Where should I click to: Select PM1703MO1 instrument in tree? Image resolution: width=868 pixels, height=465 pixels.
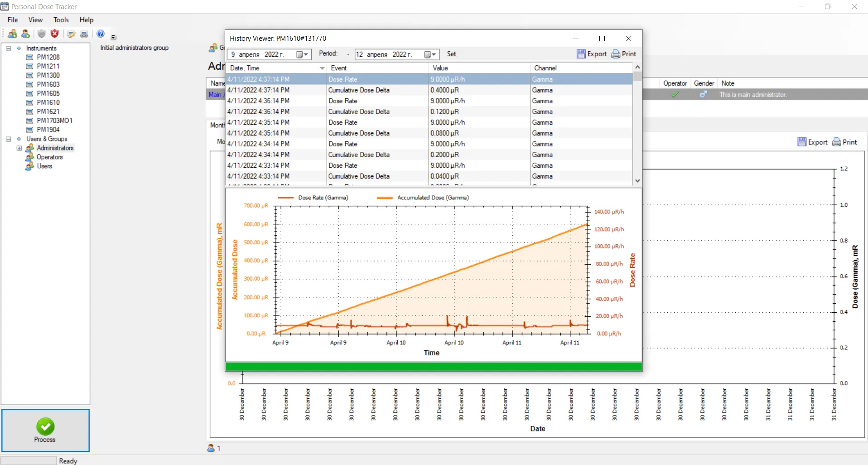(x=54, y=121)
